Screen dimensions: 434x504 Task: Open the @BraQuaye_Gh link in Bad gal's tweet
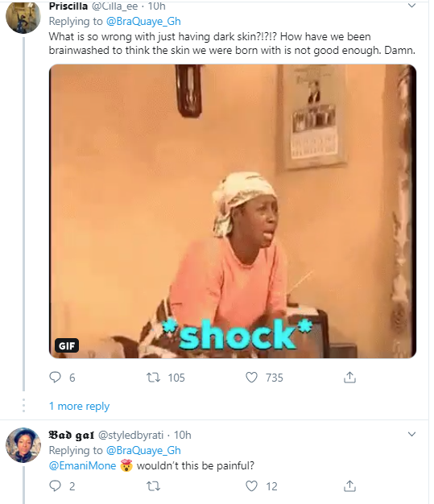pyautogui.click(x=143, y=450)
